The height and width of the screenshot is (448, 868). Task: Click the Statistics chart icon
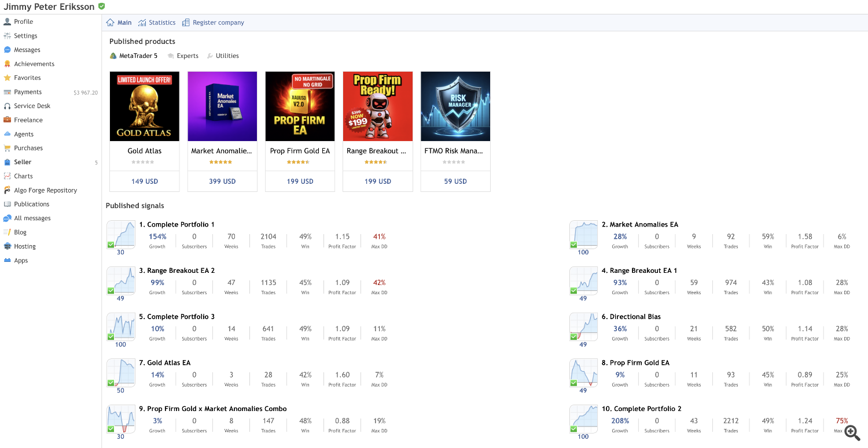coord(142,23)
